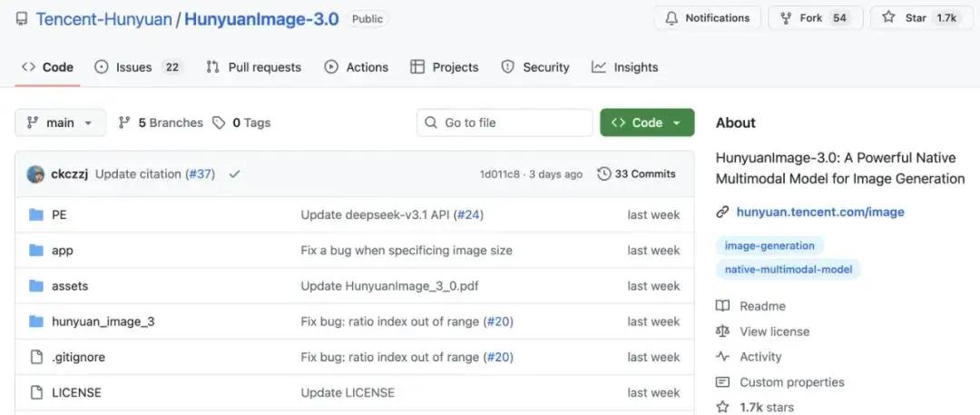Open the PE folder icon
This screenshot has height=415, width=980.
36,215
